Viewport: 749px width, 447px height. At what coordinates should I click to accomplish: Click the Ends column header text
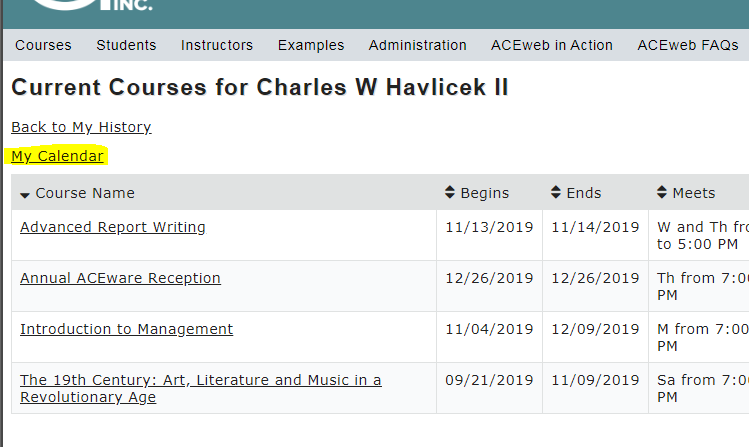[x=584, y=193]
